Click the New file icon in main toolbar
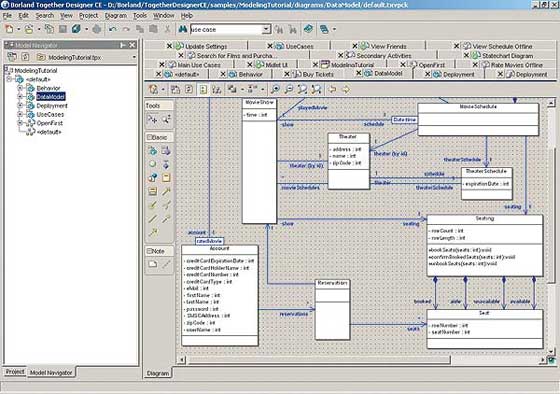560x394 pixels. 10,29
